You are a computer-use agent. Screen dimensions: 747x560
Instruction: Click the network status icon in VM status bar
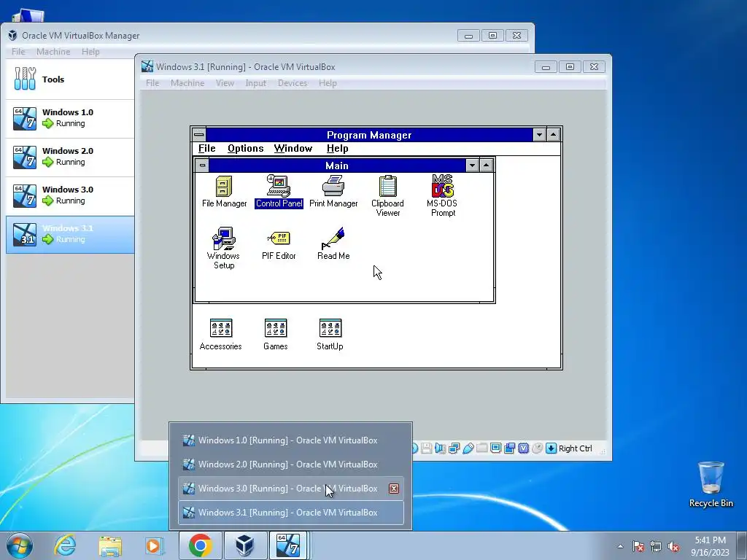454,448
